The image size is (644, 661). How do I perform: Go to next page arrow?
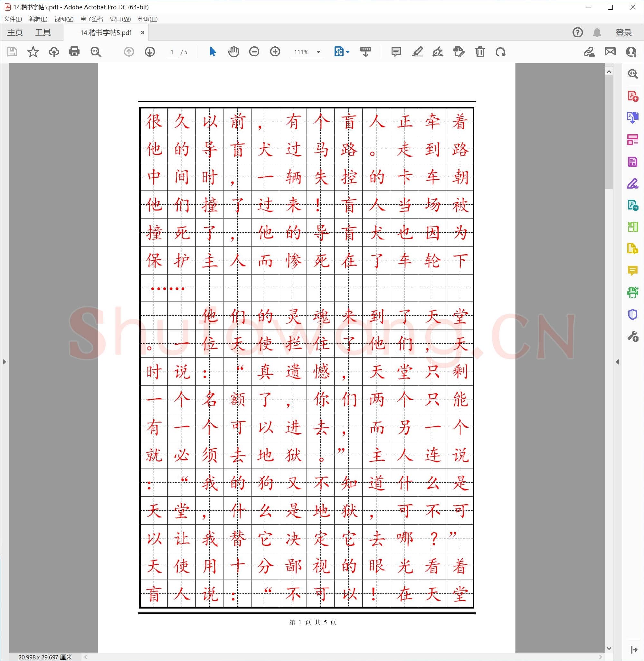tap(150, 52)
